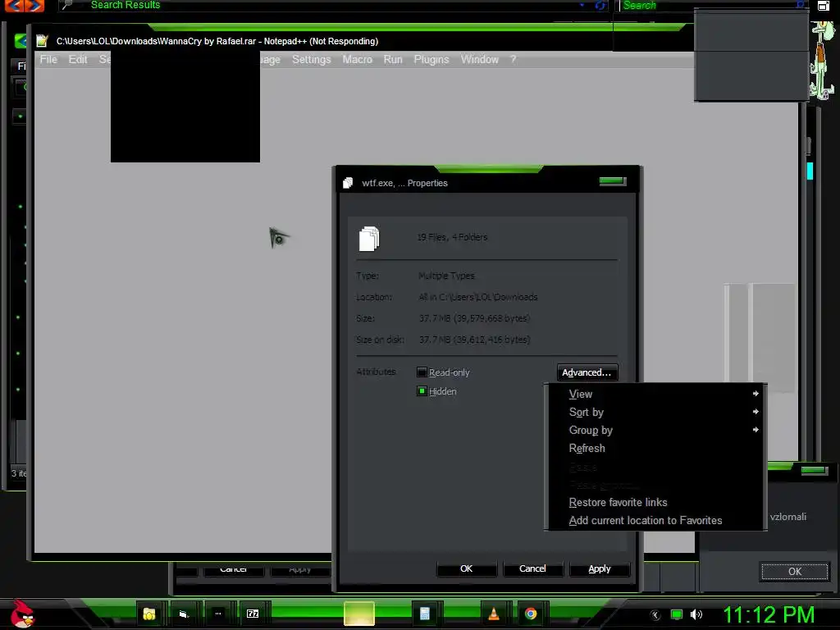
Task: Click the 'vzlomali' message text
Action: point(788,517)
